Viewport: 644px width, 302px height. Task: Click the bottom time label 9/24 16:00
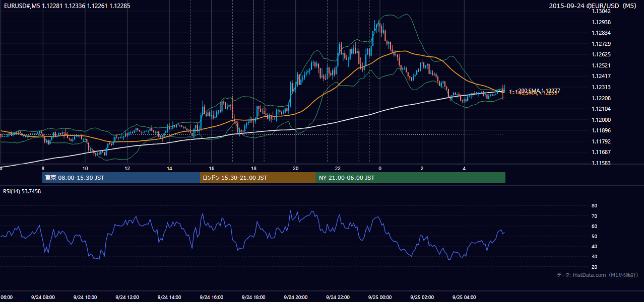coord(211,297)
